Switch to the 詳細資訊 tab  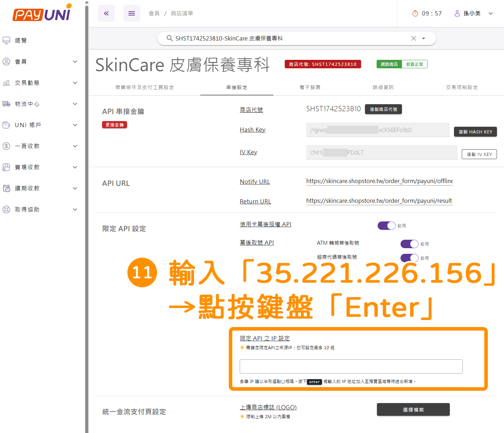(383, 87)
